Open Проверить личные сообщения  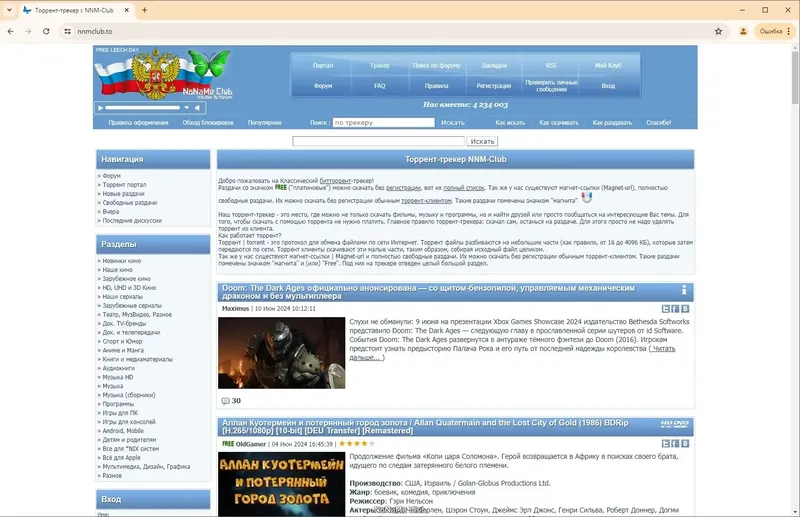click(551, 86)
